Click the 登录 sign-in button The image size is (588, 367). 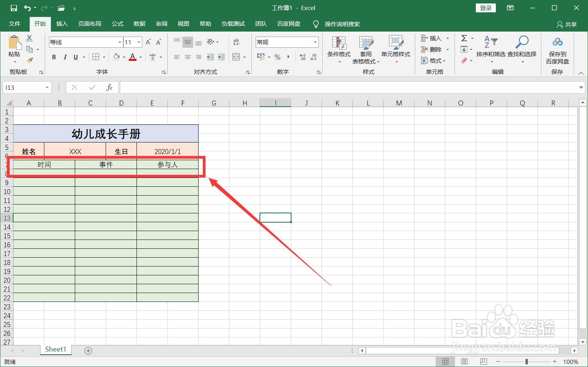486,8
